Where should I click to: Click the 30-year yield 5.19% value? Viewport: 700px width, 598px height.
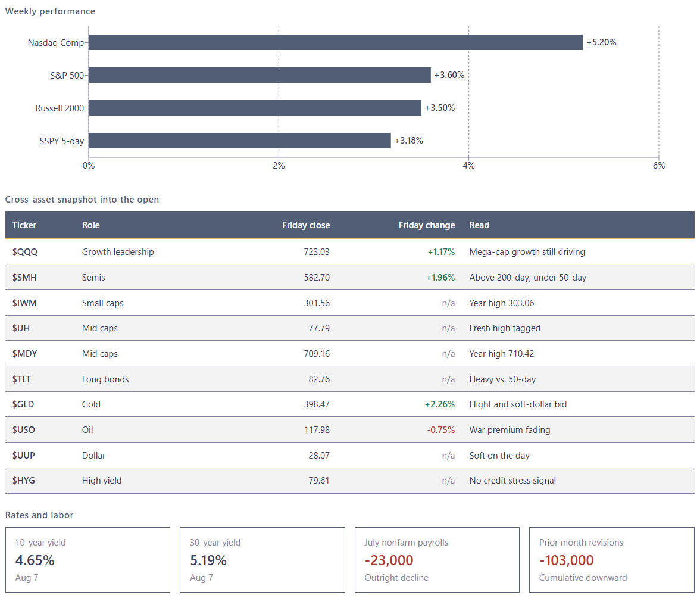[208, 560]
